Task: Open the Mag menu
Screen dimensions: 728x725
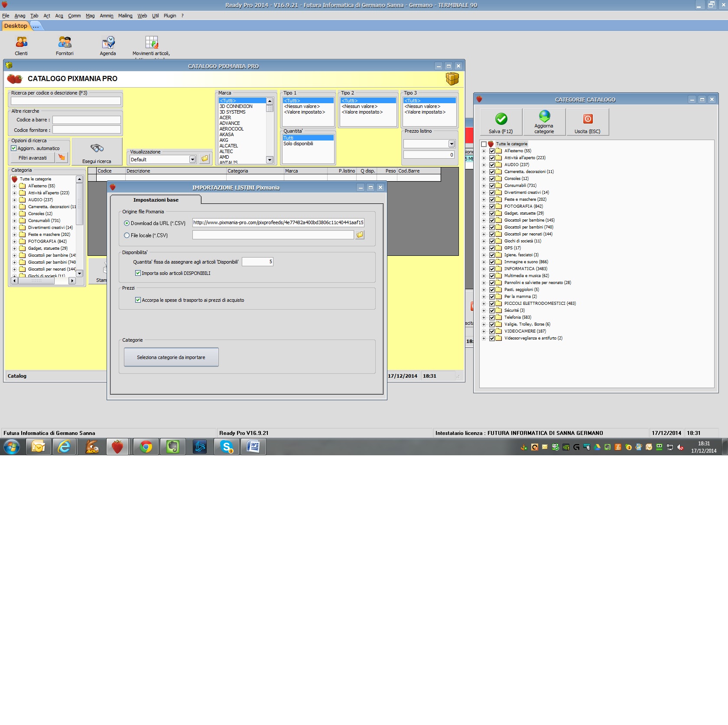Action: (90, 16)
